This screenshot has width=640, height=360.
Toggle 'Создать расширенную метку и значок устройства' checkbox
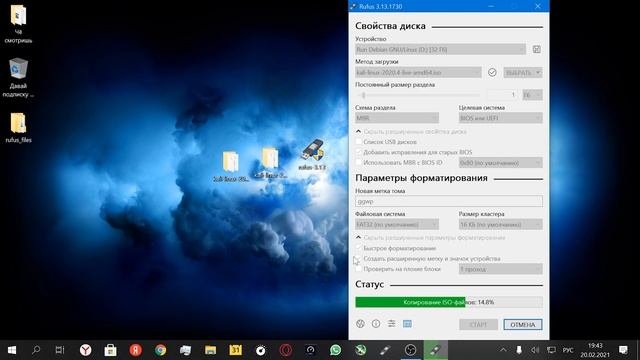click(359, 258)
